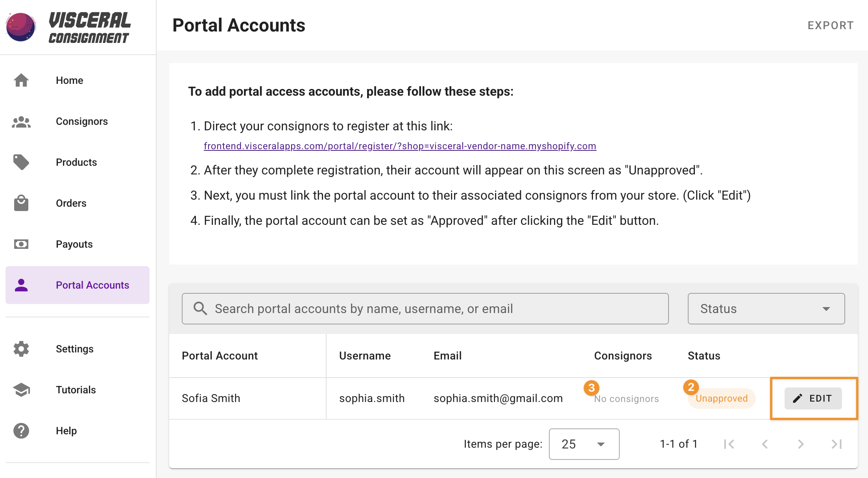Click the Orders shopping bag icon
This screenshot has width=868, height=478.
pos(21,203)
